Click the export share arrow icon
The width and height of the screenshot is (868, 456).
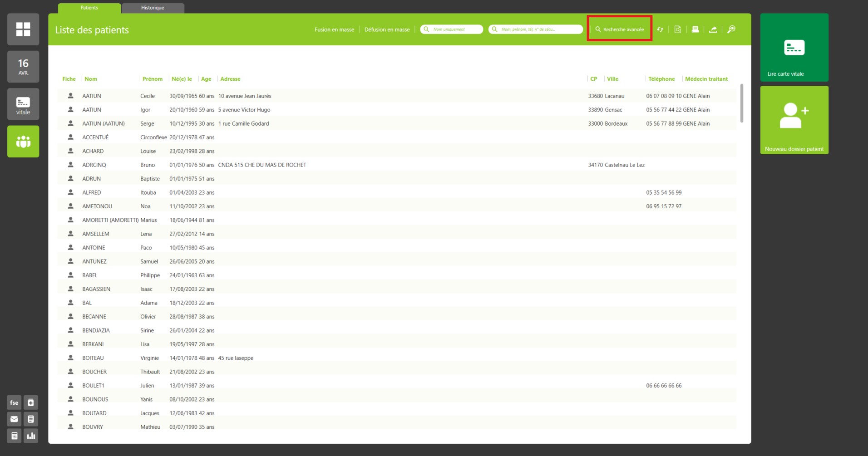click(713, 29)
